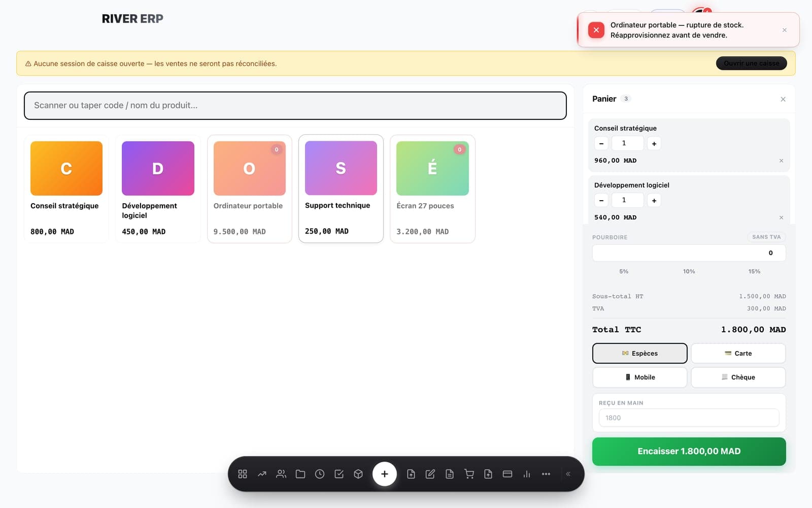This screenshot has width=812, height=508.
Task: Toggle the SANS TVA option
Action: click(x=766, y=237)
